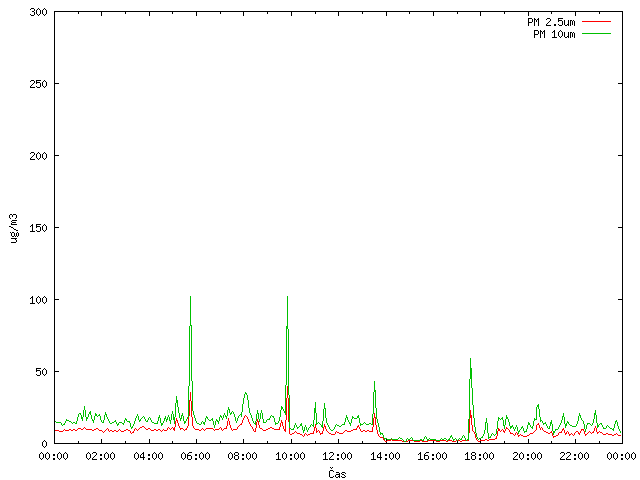The image size is (640, 480).
Task: Click the 18:00 time tick label
Action: point(480,456)
